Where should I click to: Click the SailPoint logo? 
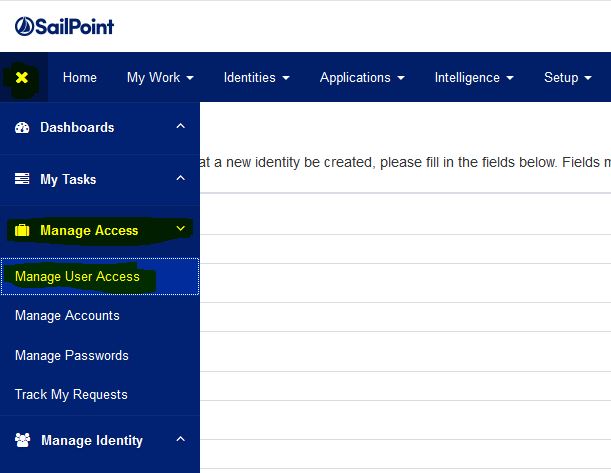[x=64, y=26]
